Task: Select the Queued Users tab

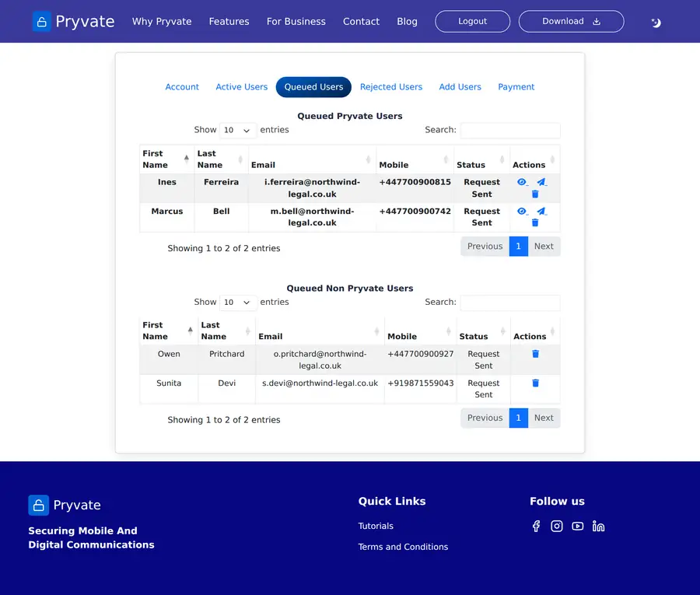Action: point(313,87)
